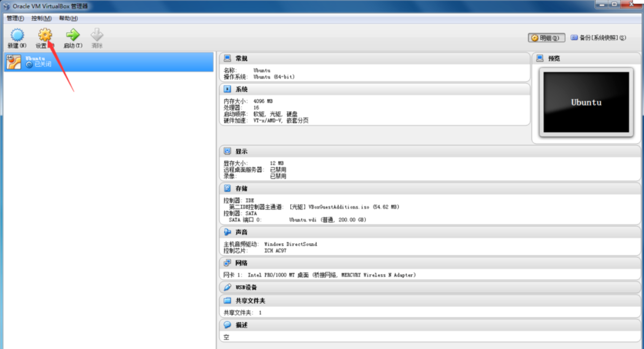Click Ubuntu.vdi SATA port entry

tap(328, 220)
